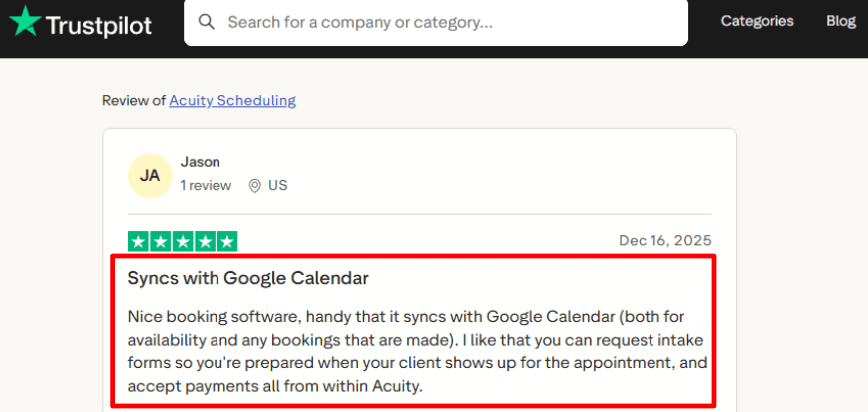Click the third green rating star

(183, 241)
